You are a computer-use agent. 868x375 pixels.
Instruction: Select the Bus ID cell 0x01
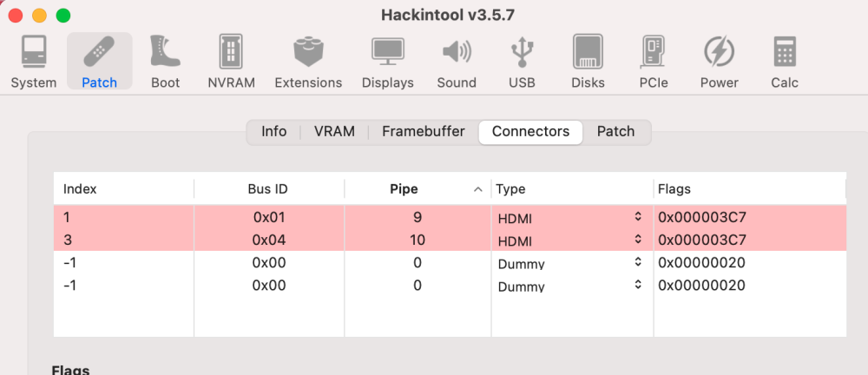pos(269,218)
